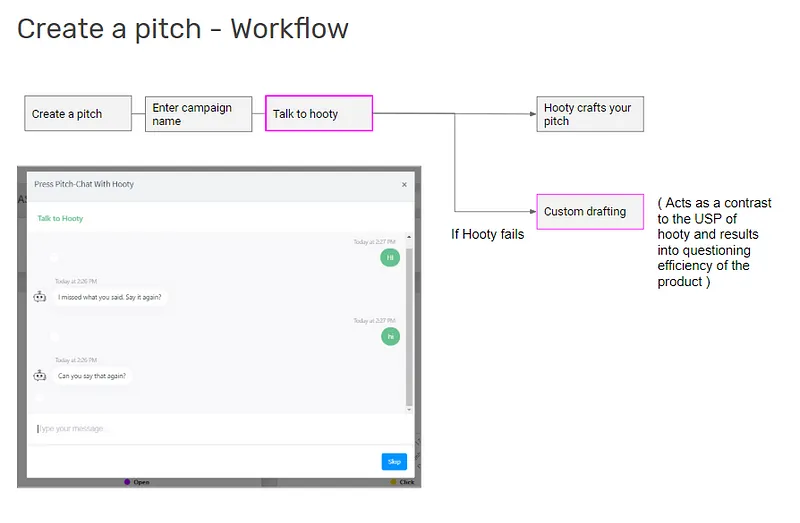The width and height of the screenshot is (800, 523).
Task: Click the 'Press Pitch-Chat With Hooty' dialog title
Action: [x=84, y=184]
